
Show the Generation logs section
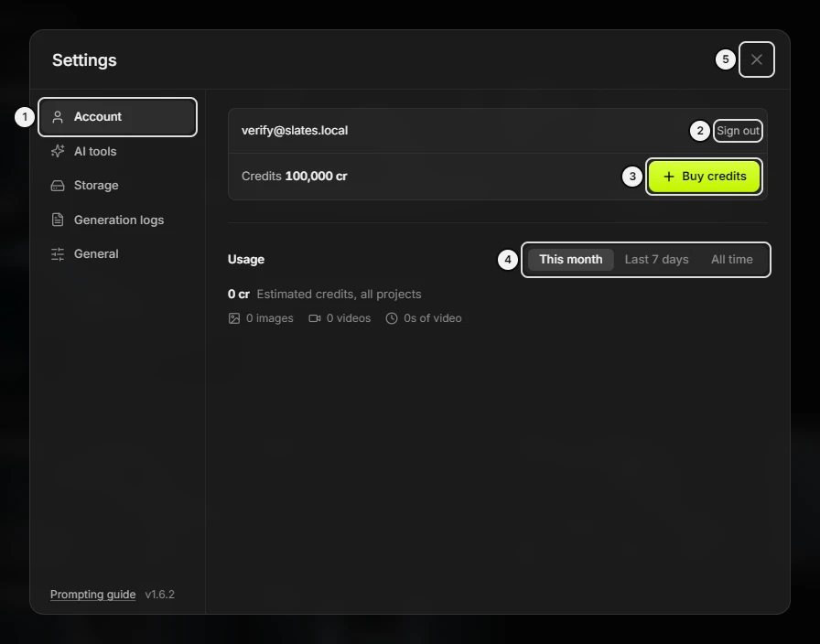(x=118, y=220)
